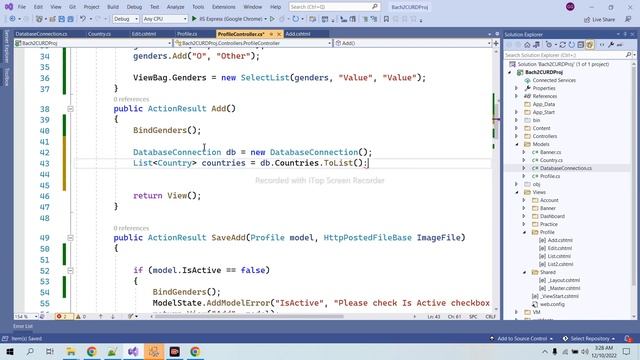640x360 pixels.
Task: Open the Extensions menu
Action: coord(224,7)
